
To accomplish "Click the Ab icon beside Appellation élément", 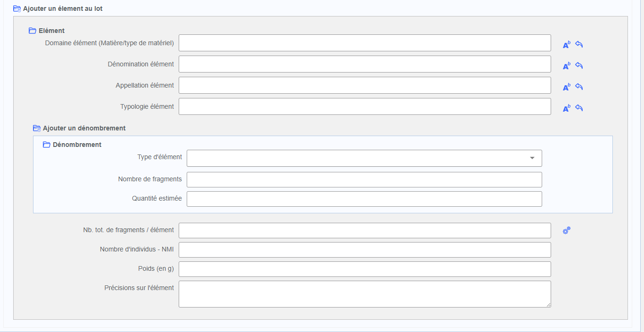I will point(567,87).
